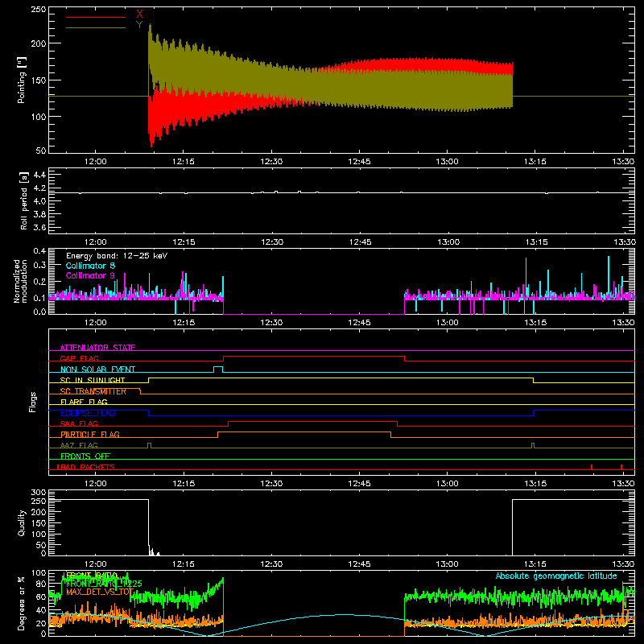Select the ECLIPSE_FLAG label
The width and height of the screenshot is (644, 644).
[88, 413]
